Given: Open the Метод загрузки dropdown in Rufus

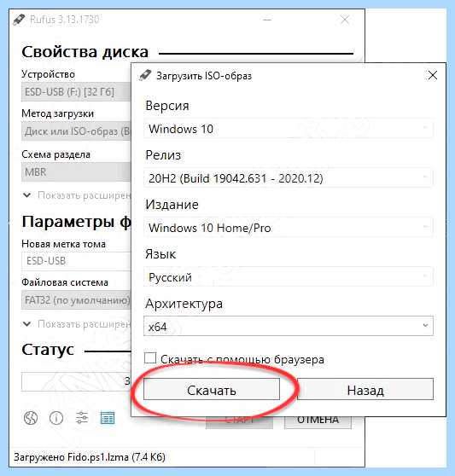Looking at the screenshot, I should pos(76,131).
